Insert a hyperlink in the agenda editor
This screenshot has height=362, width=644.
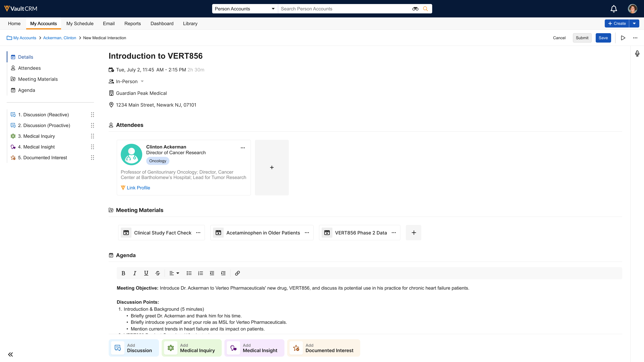[x=237, y=273]
